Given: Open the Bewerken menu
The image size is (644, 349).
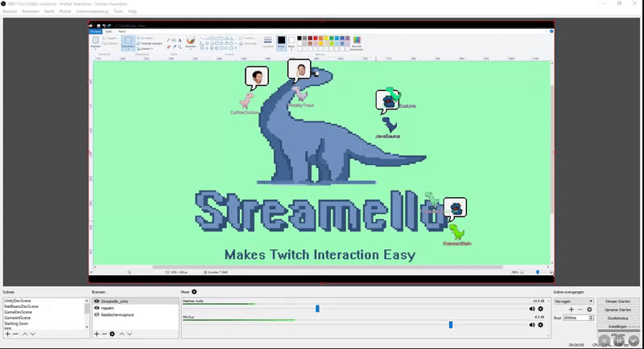Looking at the screenshot, I should tap(31, 11).
